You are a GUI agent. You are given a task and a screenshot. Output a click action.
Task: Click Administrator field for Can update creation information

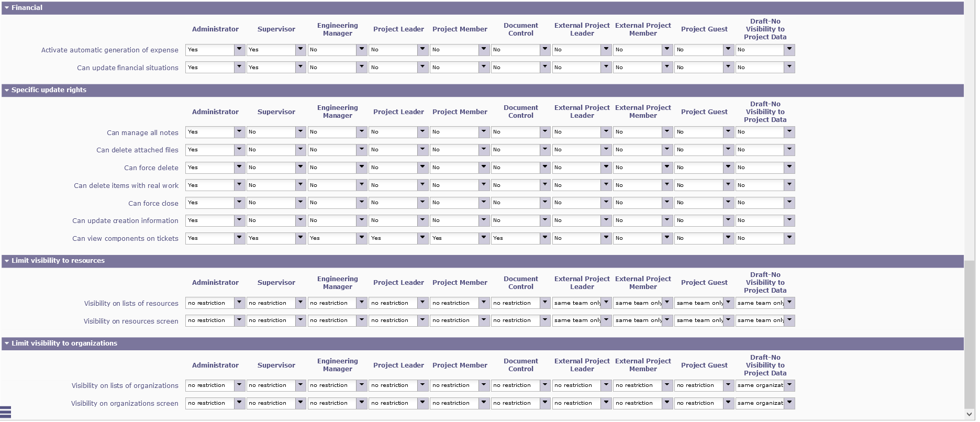[210, 220]
